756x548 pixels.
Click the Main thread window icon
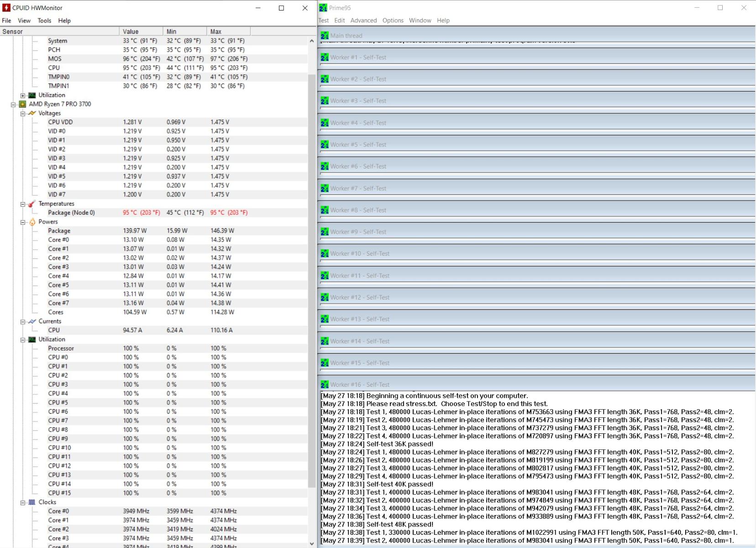[325, 36]
